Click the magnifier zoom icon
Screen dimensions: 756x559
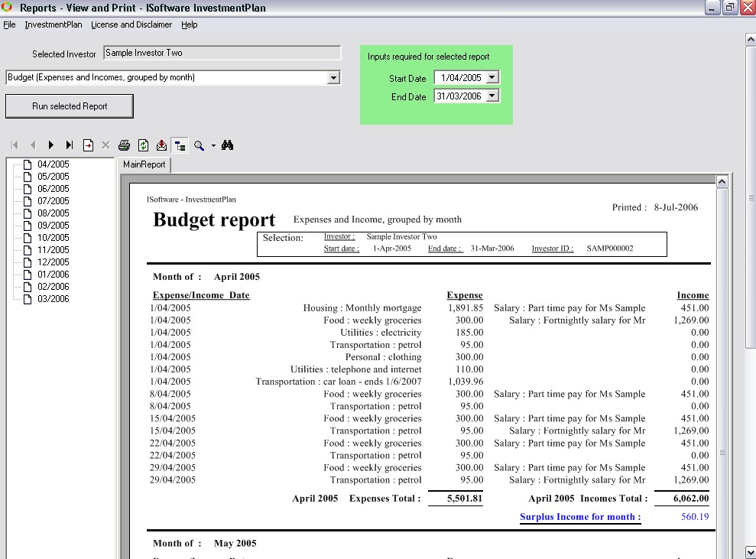coord(199,145)
